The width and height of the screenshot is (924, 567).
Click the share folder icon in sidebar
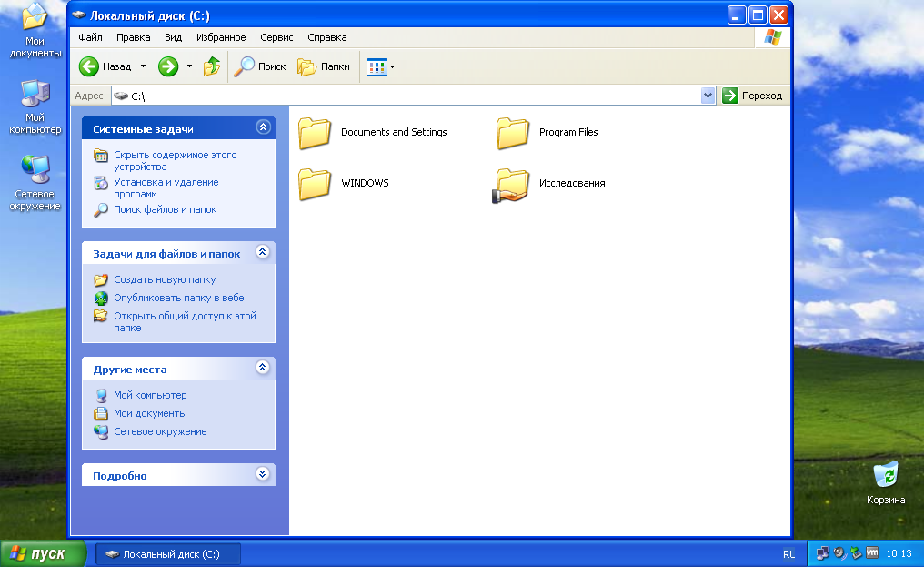[101, 316]
